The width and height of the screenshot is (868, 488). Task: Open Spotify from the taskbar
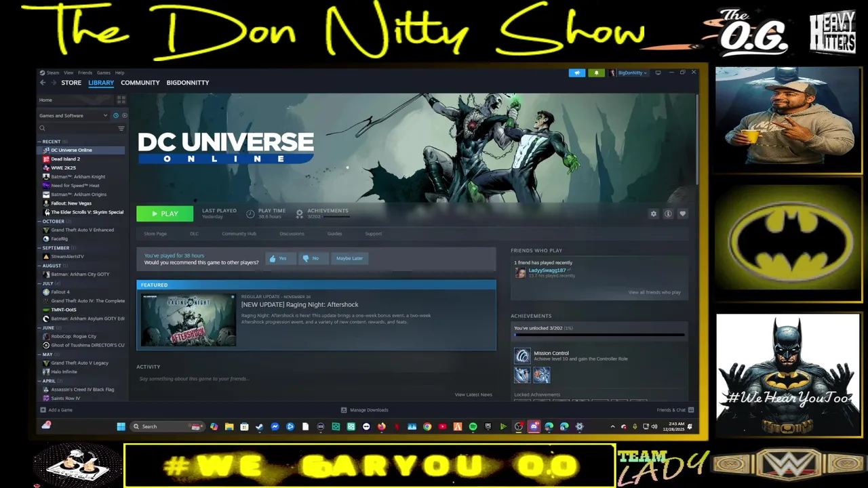point(473,426)
